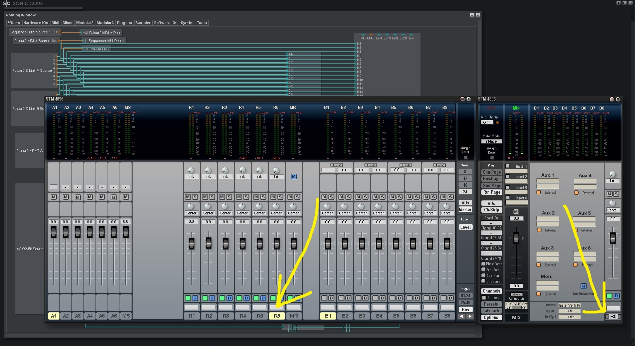Solo the MR channel

pyautogui.click(x=297, y=197)
